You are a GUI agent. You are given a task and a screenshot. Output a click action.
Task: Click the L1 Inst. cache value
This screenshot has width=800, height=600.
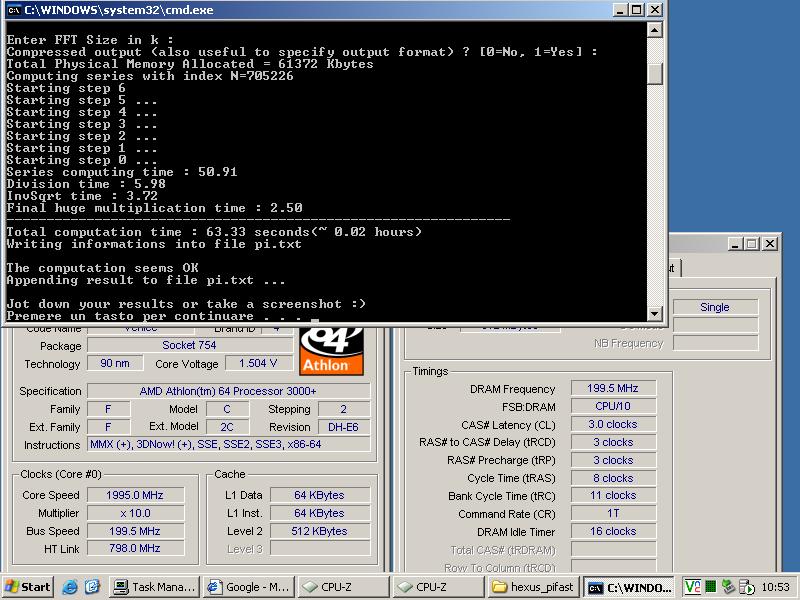point(320,513)
